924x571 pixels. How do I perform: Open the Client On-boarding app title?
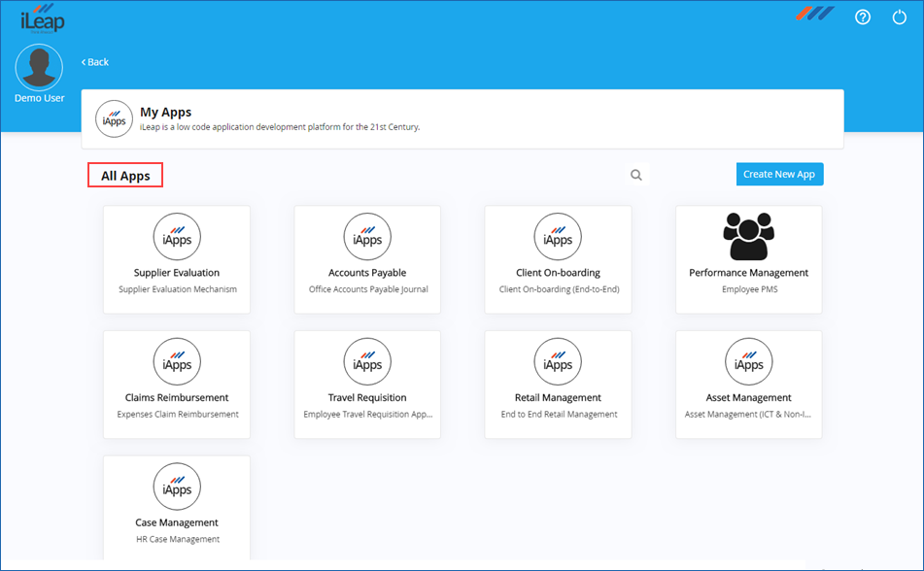558,273
